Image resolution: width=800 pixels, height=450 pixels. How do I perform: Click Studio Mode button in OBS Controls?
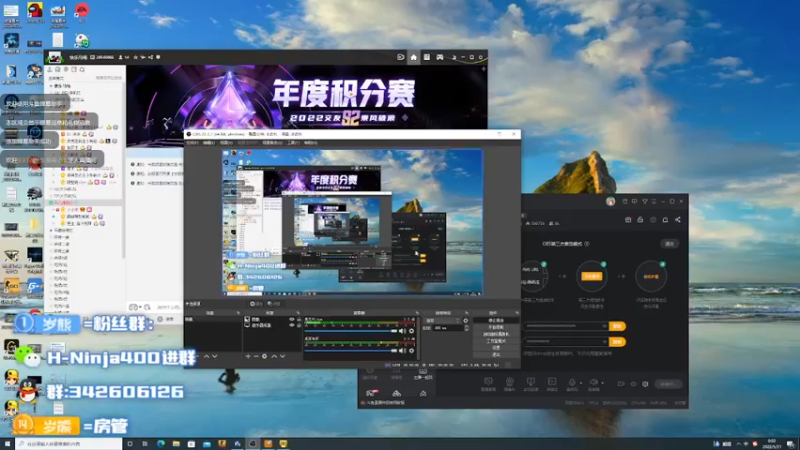(x=496, y=340)
